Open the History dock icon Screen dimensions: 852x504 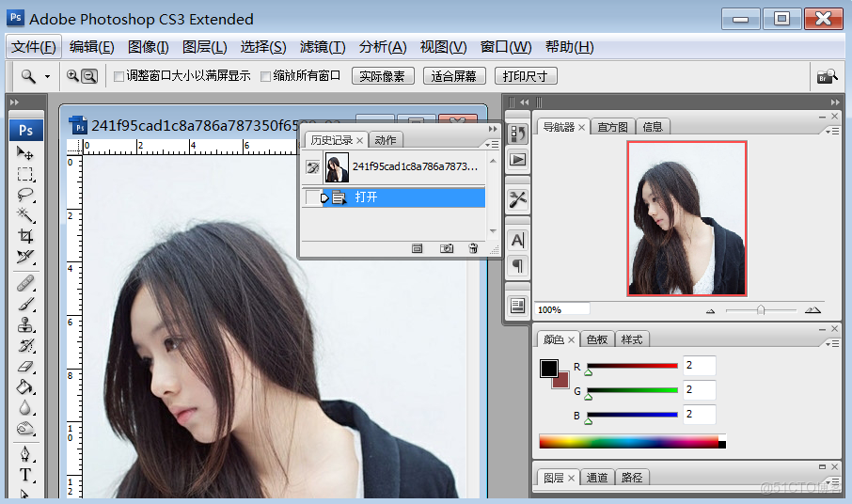(517, 134)
